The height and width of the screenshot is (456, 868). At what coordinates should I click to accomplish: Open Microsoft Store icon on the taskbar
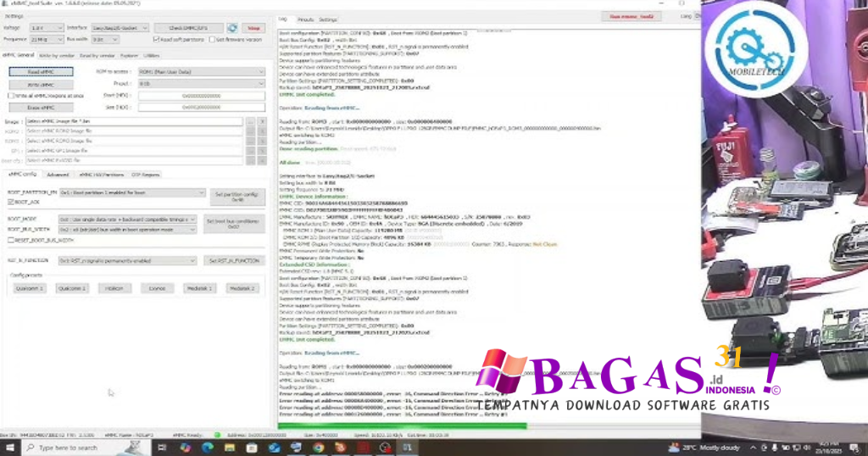click(252, 448)
